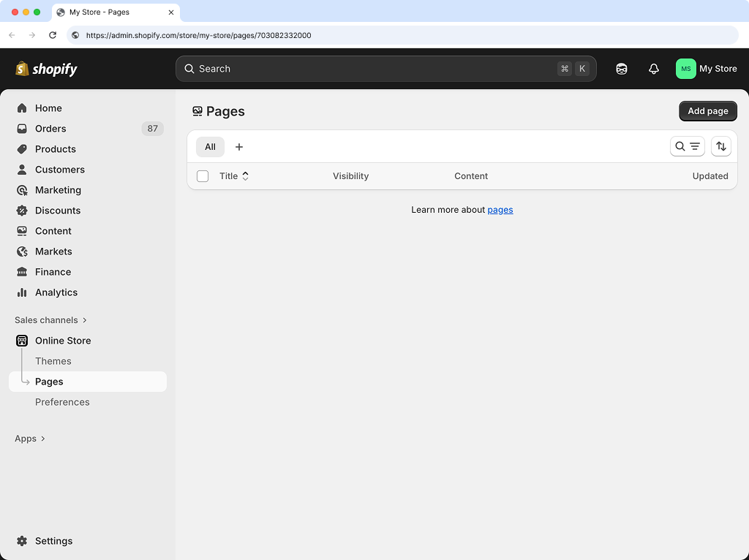Screen dimensions: 749x560
Task: Open the Home section in the sidebar
Action: click(x=48, y=107)
